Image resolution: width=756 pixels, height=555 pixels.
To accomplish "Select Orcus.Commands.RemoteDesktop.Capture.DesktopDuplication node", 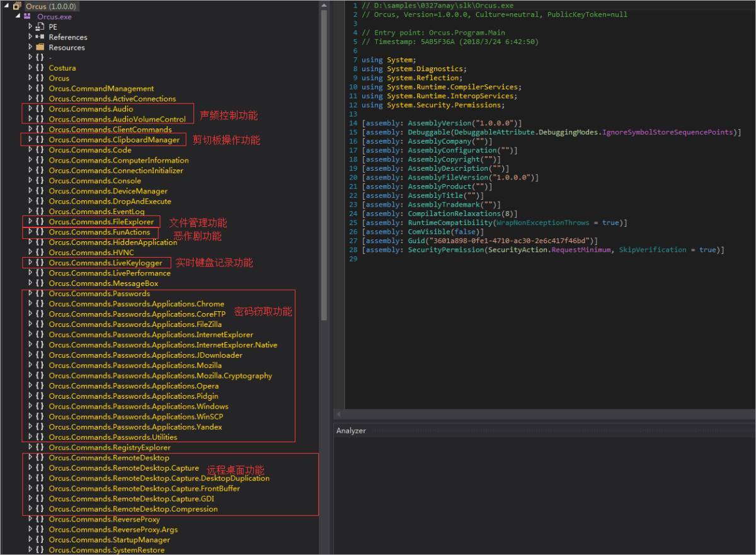I will point(159,478).
